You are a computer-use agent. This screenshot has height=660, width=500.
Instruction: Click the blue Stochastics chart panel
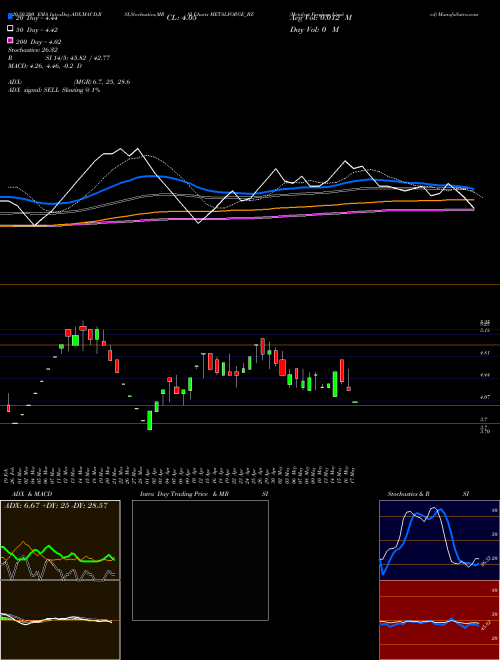pos(439,540)
